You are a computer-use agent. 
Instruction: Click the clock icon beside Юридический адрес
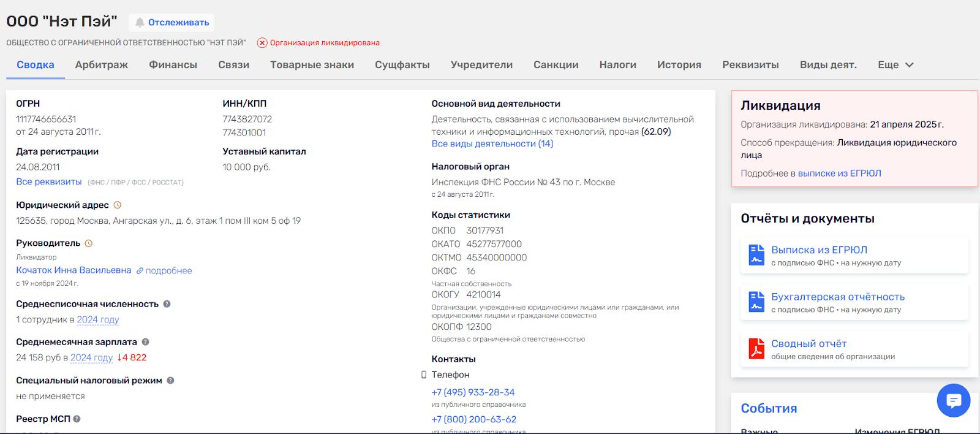point(118,205)
